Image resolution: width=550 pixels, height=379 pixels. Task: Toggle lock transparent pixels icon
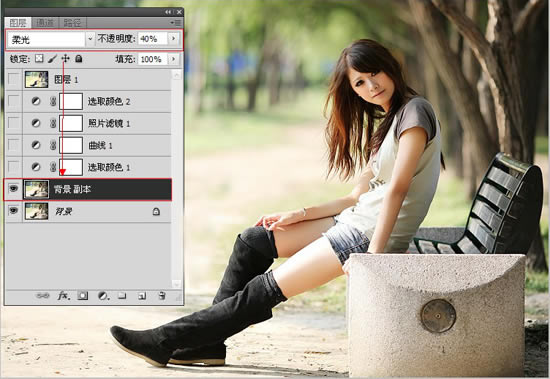pos(39,59)
